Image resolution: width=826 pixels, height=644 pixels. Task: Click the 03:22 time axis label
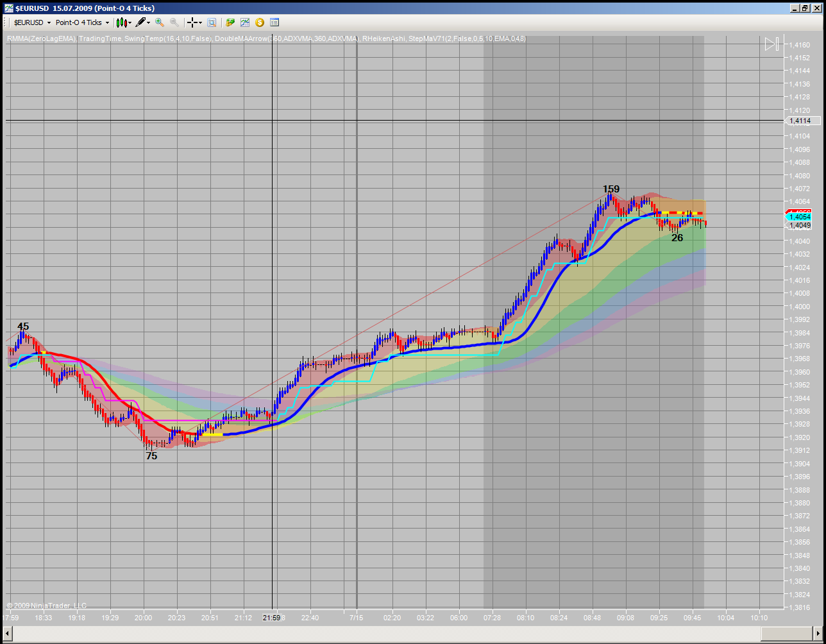click(x=425, y=618)
